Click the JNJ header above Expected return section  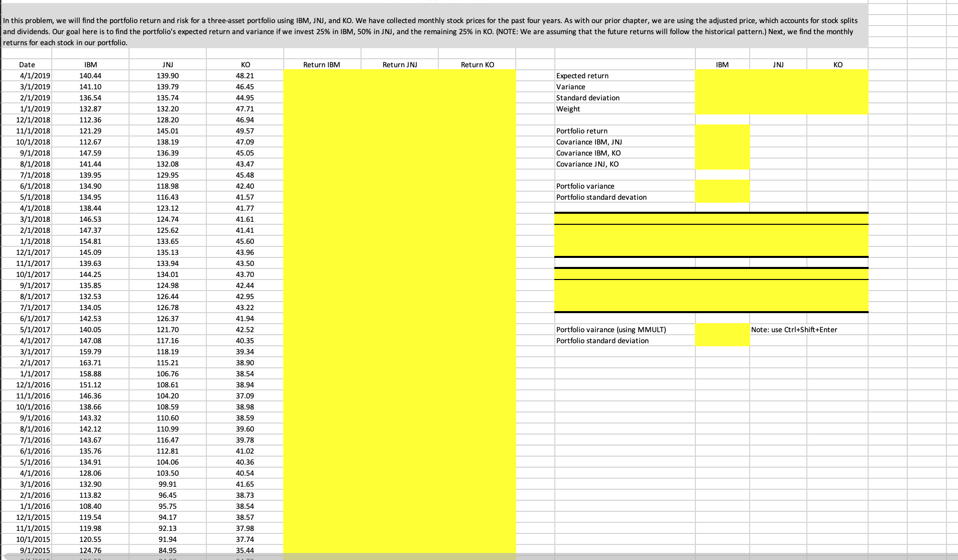pos(779,64)
